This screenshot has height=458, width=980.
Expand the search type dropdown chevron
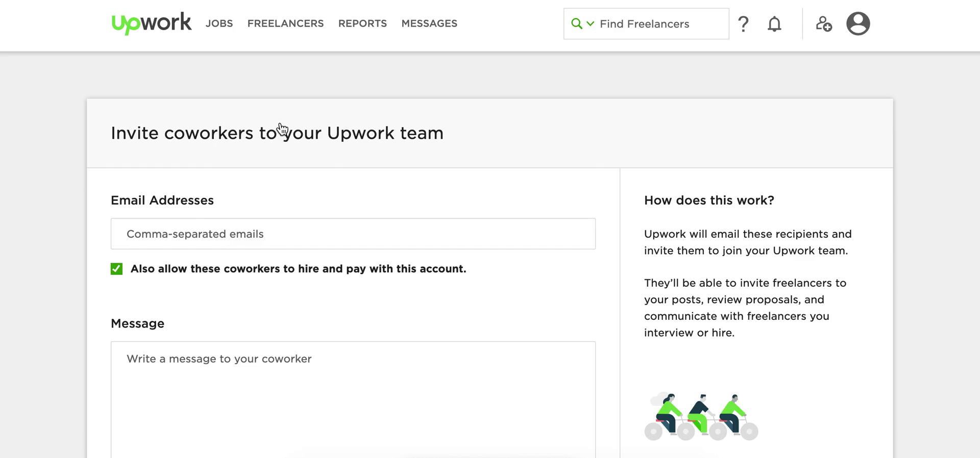tap(590, 23)
